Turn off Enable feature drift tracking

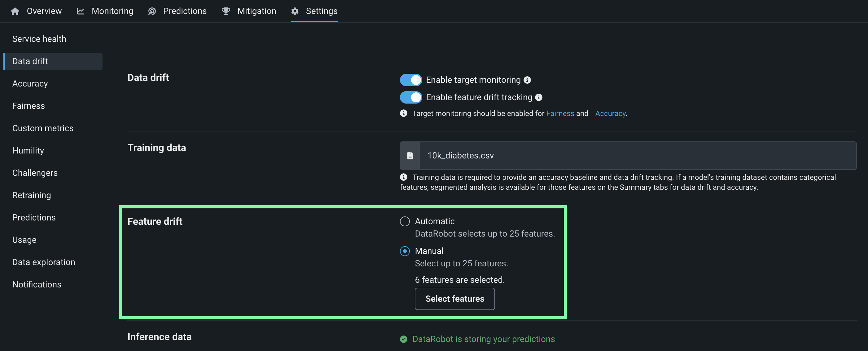point(411,97)
